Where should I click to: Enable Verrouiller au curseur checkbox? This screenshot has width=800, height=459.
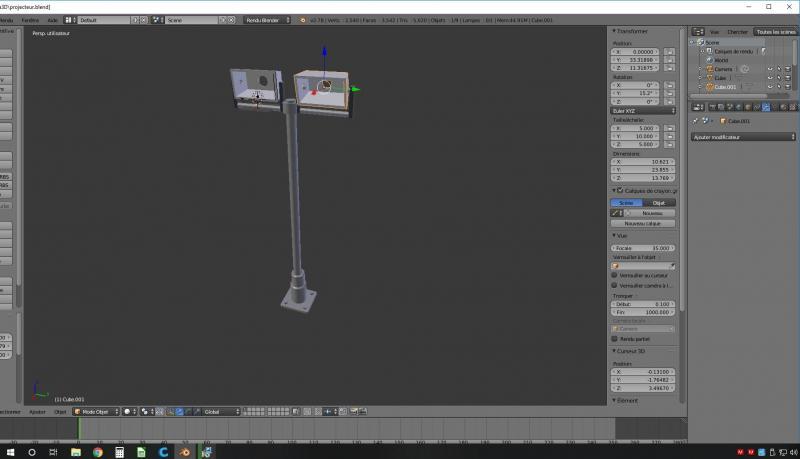click(x=615, y=275)
